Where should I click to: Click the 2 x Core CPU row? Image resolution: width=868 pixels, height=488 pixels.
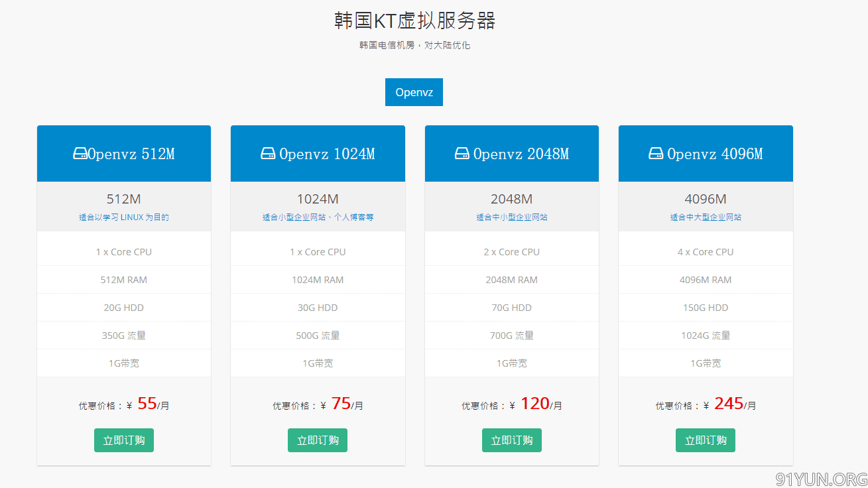point(512,252)
